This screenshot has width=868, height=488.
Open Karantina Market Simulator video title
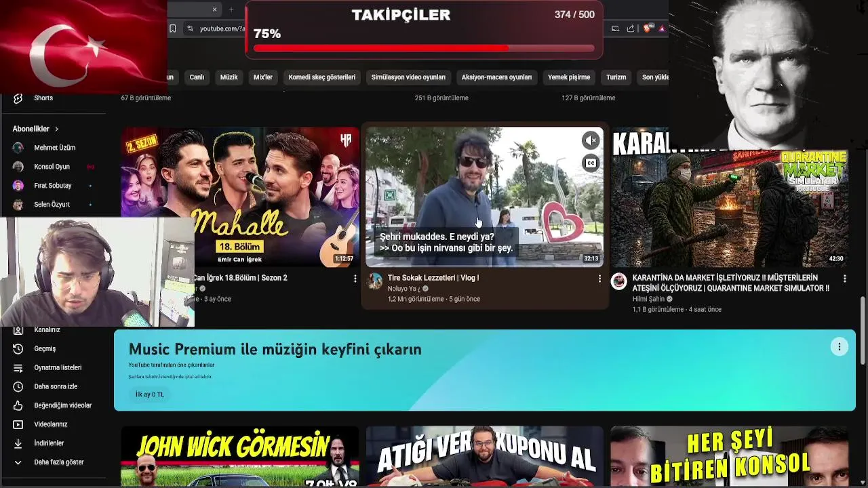(731, 283)
